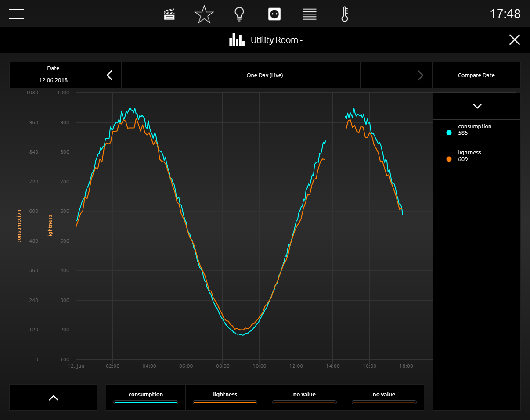Click the bar chart icon beside Utility Room
530x420 pixels.
tap(237, 40)
